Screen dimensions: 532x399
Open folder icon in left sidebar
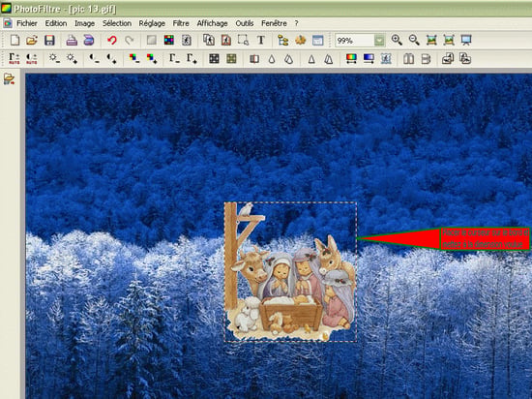point(9,78)
